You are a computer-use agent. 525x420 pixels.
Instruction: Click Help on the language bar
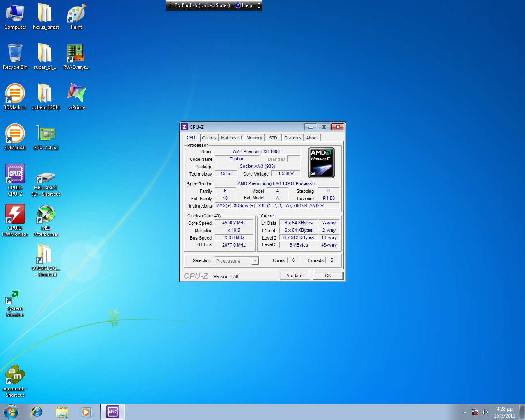click(244, 5)
